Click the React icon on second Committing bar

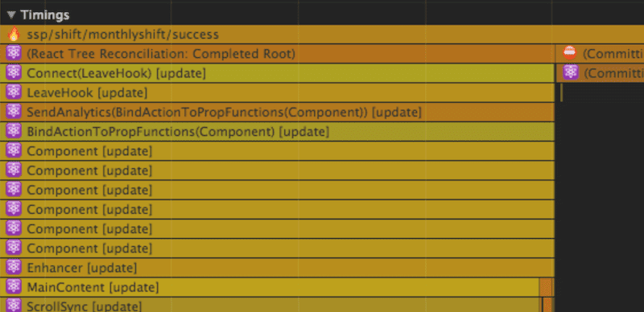pos(571,72)
